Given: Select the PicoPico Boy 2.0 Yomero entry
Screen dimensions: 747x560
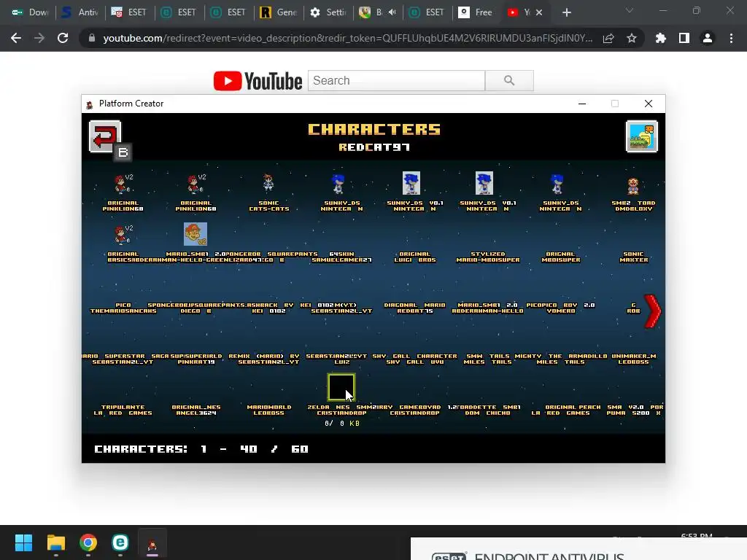Looking at the screenshot, I should 561,308.
